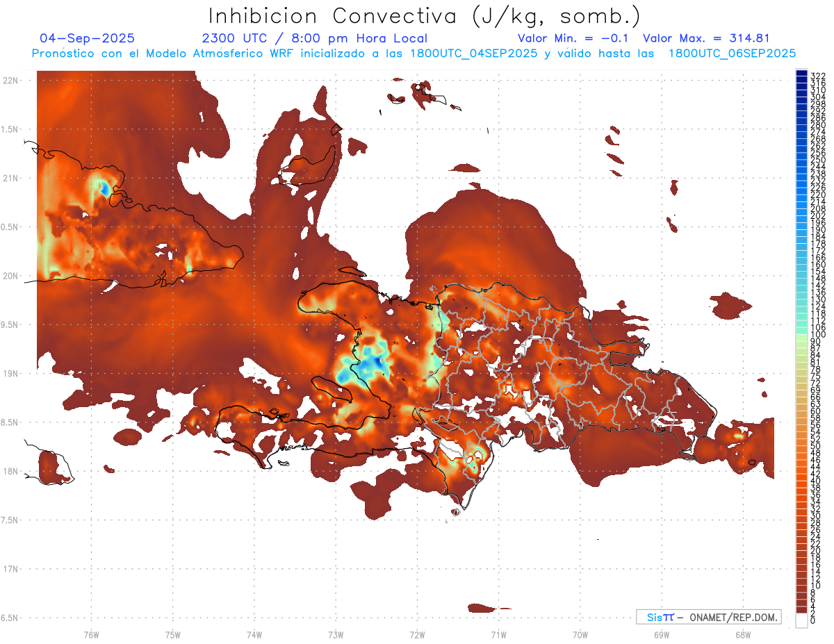
Task: Click the 76W longitude axis label
Action: click(91, 634)
